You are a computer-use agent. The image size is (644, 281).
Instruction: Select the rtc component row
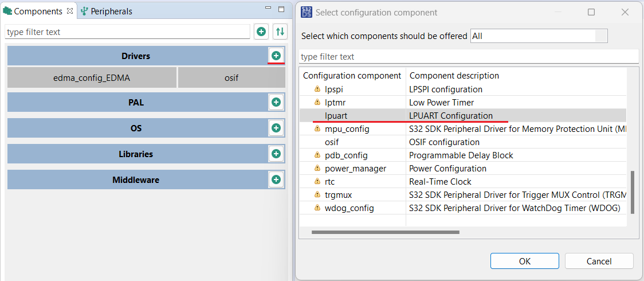pos(463,182)
